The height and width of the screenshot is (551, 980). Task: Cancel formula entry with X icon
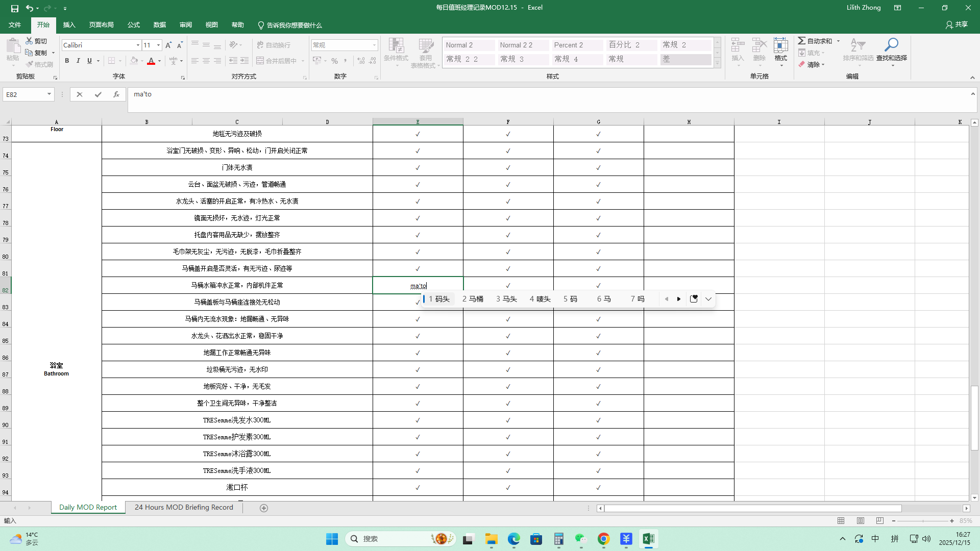[x=80, y=94]
